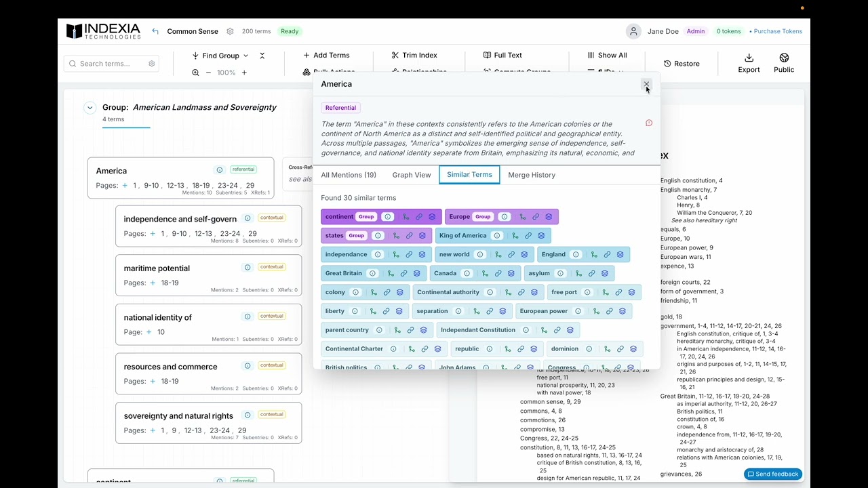The height and width of the screenshot is (488, 868).
Task: Open the Purchase Tokens link
Action: pyautogui.click(x=778, y=31)
